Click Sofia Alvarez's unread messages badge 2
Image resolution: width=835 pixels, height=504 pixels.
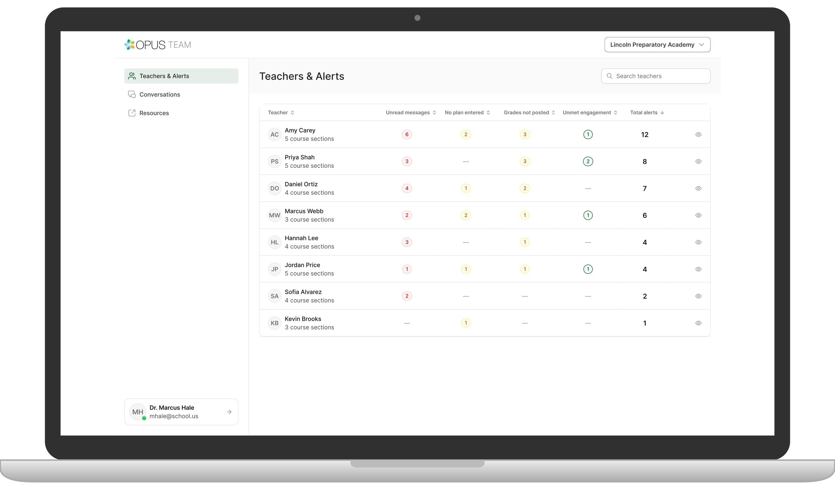coord(407,296)
